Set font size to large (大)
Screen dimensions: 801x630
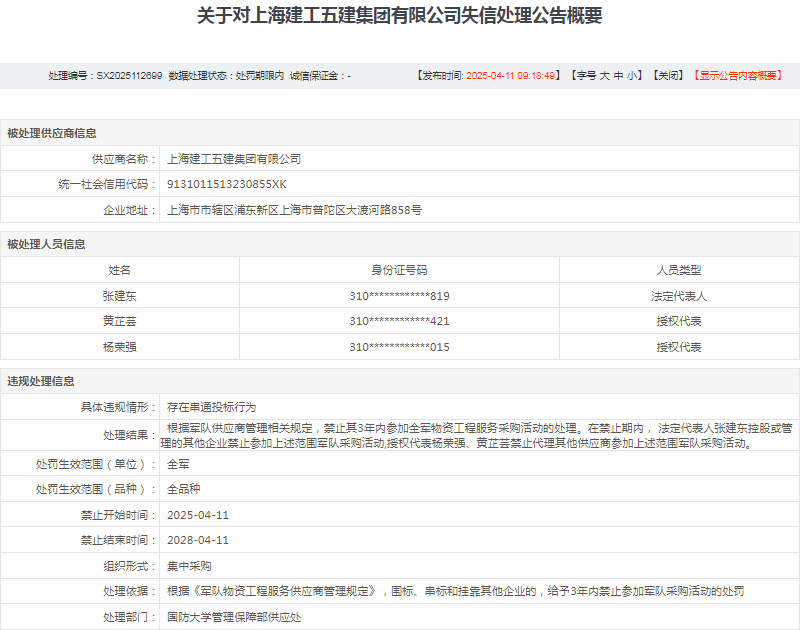[x=604, y=76]
